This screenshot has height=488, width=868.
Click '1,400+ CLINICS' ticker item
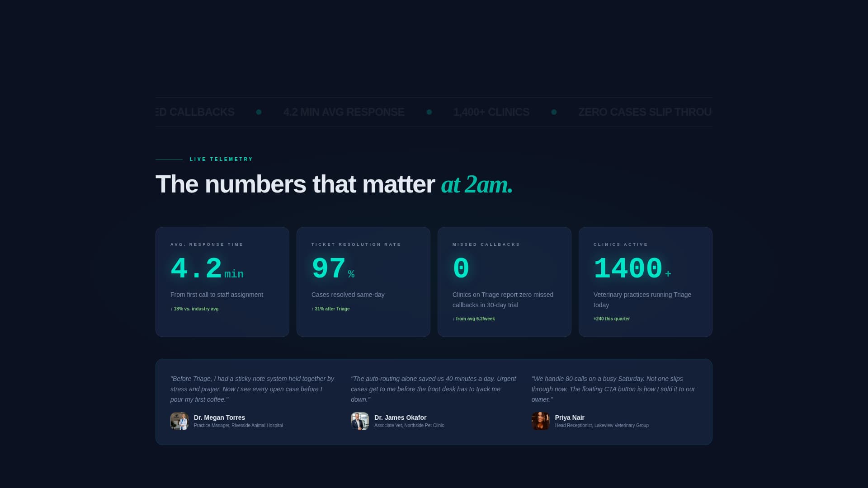[x=491, y=112]
